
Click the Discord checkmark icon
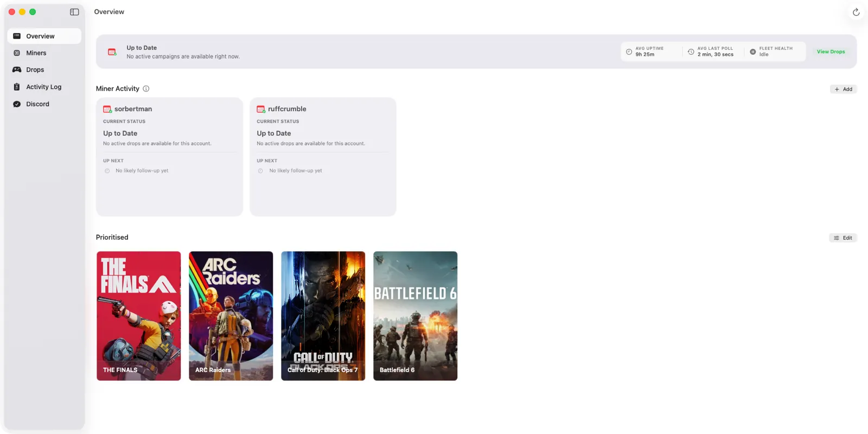(x=17, y=104)
